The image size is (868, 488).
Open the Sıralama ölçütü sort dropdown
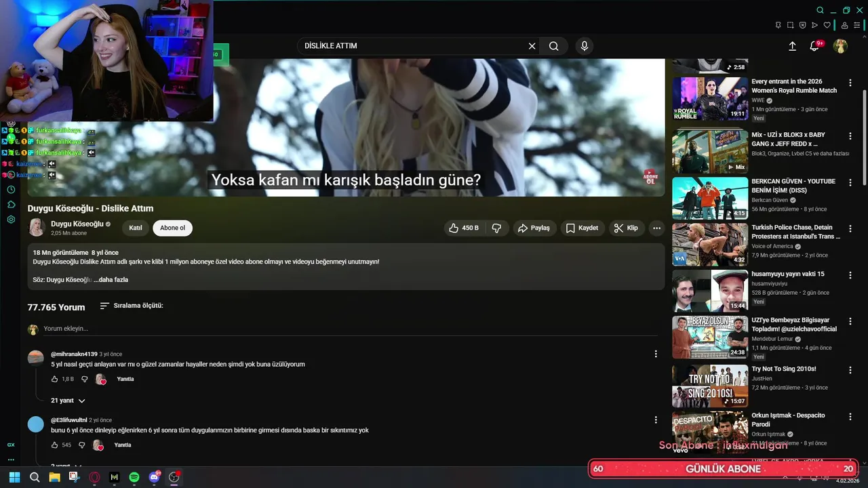[x=132, y=306]
